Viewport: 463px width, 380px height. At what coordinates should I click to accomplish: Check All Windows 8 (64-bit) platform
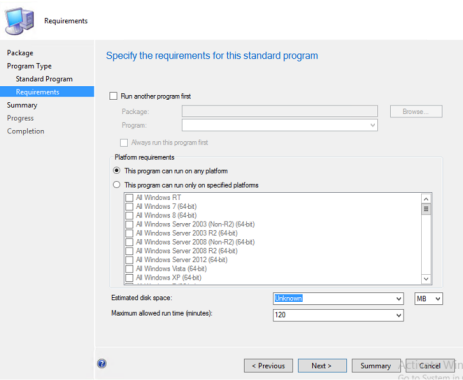(129, 215)
